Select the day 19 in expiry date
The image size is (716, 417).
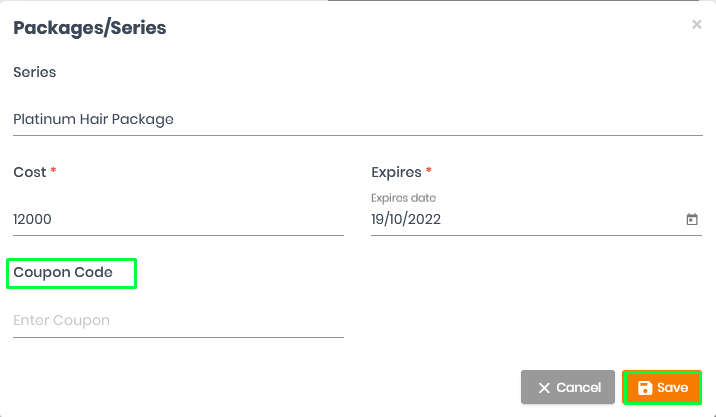coord(377,220)
